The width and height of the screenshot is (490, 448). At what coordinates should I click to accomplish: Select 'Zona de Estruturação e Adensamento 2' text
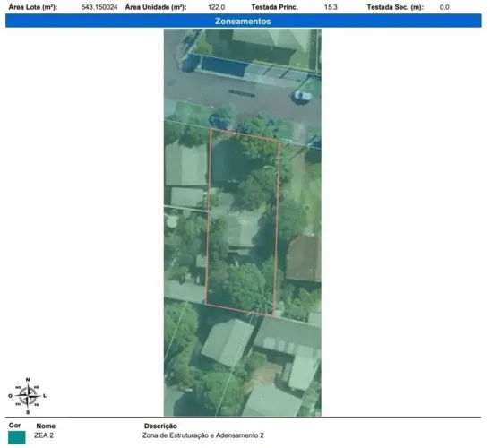click(203, 435)
